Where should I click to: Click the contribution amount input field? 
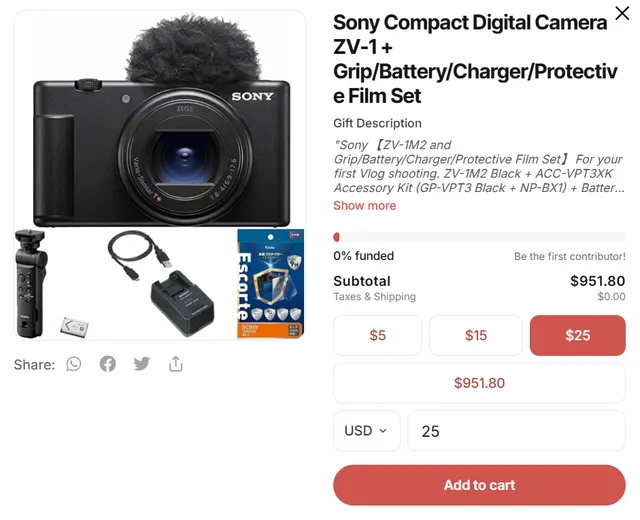[x=516, y=431]
